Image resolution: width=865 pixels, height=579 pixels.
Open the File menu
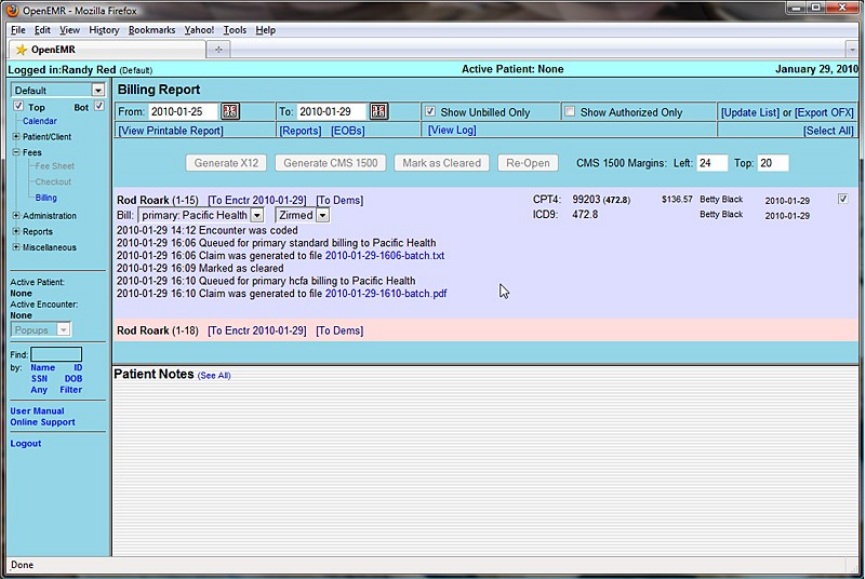18,30
